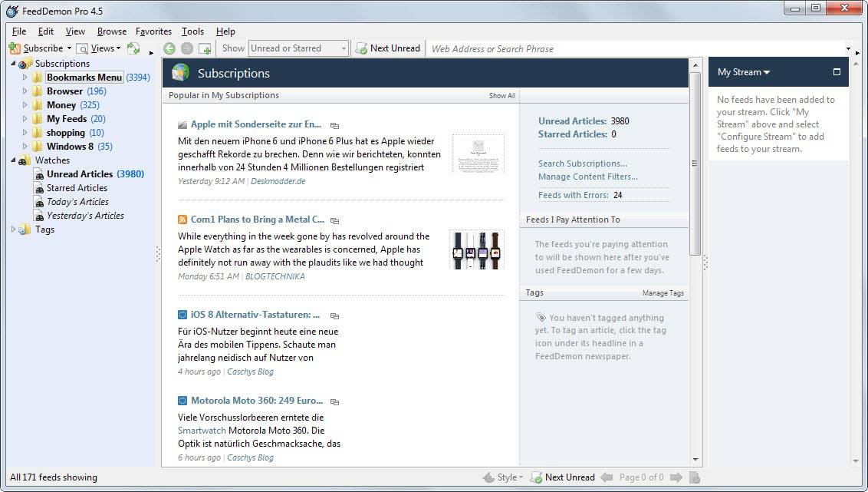
Task: Click the next page arrow in status bar
Action: (x=676, y=477)
